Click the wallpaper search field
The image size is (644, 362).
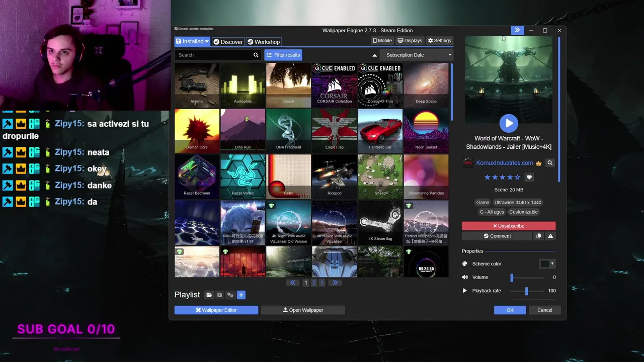click(x=213, y=55)
